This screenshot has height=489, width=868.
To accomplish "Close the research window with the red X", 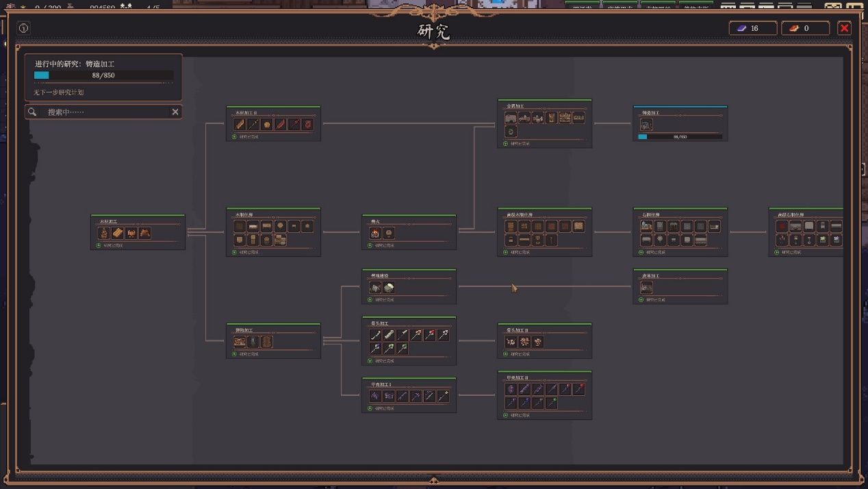I will tap(844, 28).
